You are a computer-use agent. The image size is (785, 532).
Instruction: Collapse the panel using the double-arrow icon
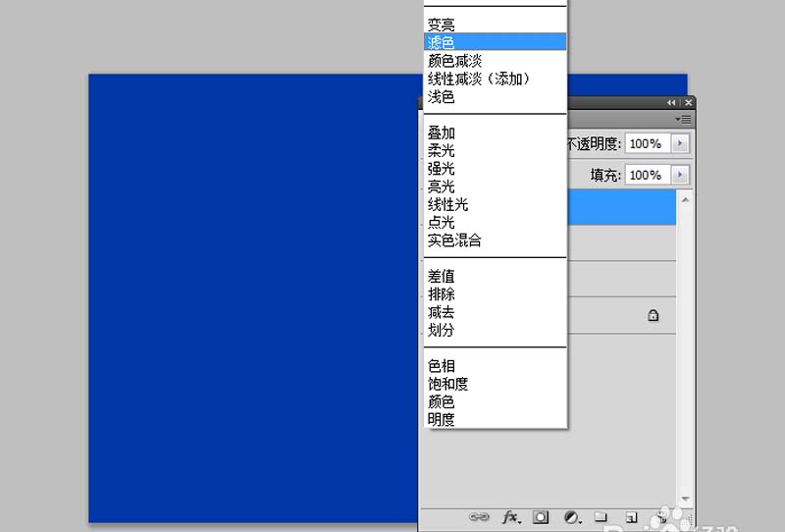click(671, 103)
